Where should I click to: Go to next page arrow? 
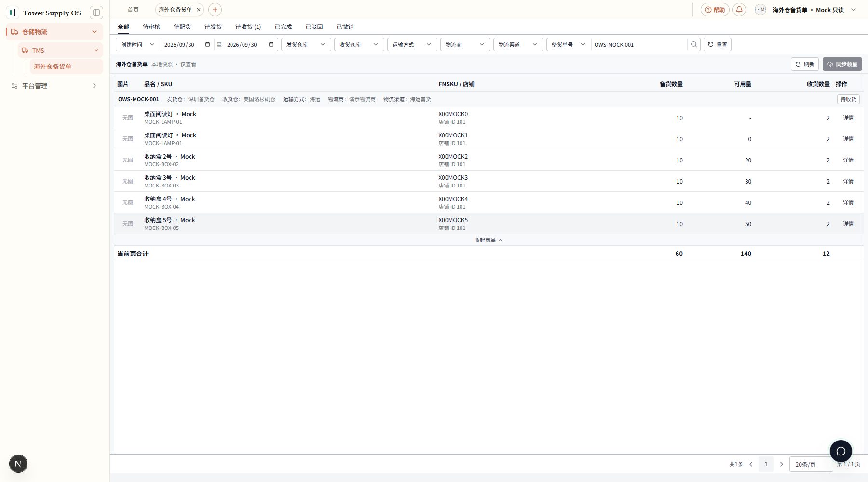click(782, 464)
